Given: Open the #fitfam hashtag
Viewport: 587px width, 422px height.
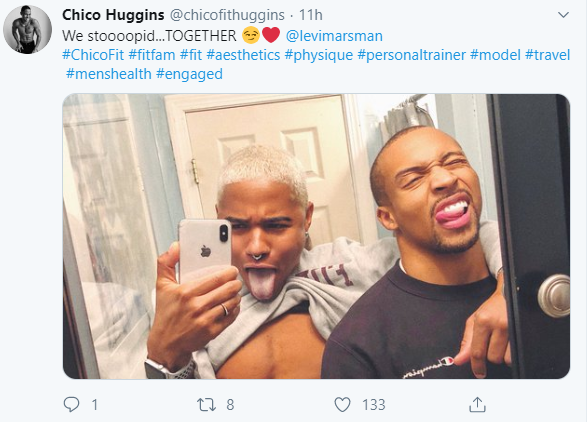Looking at the screenshot, I should click(x=152, y=55).
